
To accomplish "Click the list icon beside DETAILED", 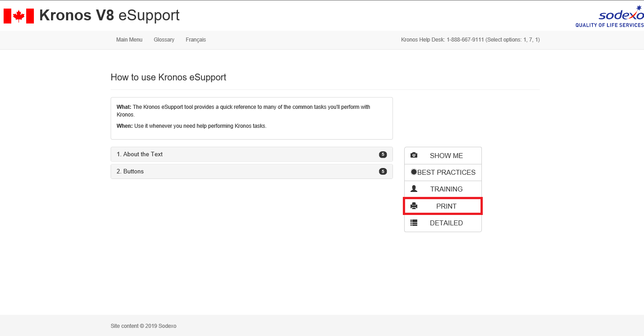I will tap(414, 222).
